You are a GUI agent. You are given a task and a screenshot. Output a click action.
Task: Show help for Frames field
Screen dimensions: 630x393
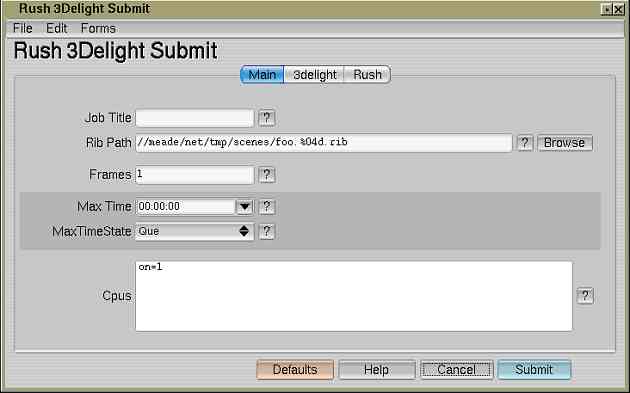pyautogui.click(x=267, y=175)
